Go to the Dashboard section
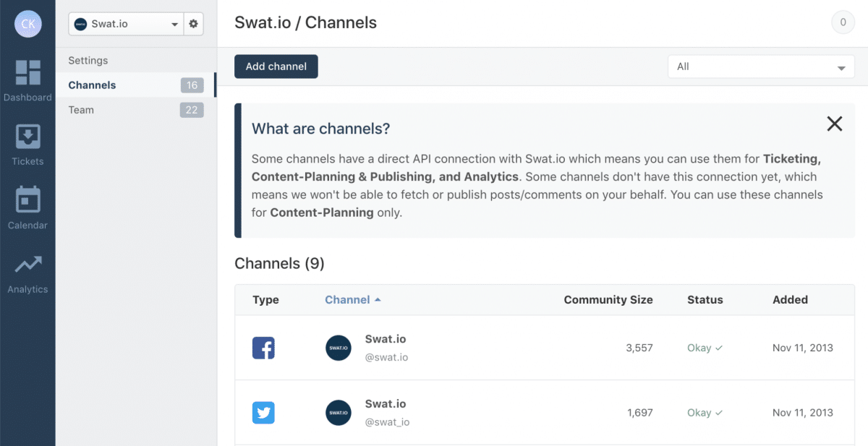This screenshot has width=868, height=446. tap(27, 81)
